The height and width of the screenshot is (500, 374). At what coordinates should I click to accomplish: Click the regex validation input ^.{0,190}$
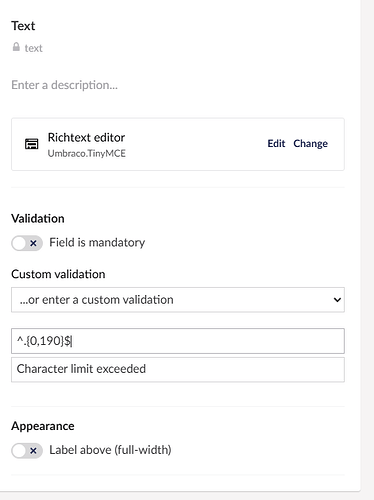point(178,341)
